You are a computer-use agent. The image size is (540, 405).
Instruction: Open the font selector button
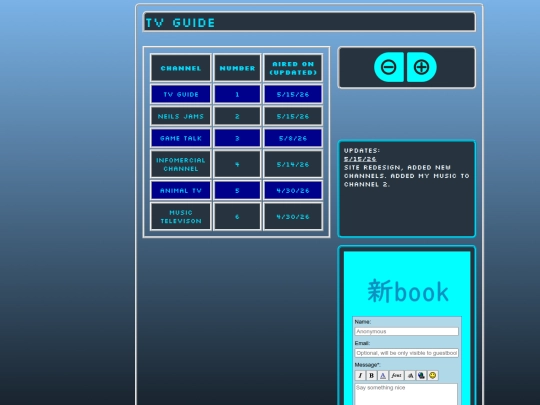(396, 375)
